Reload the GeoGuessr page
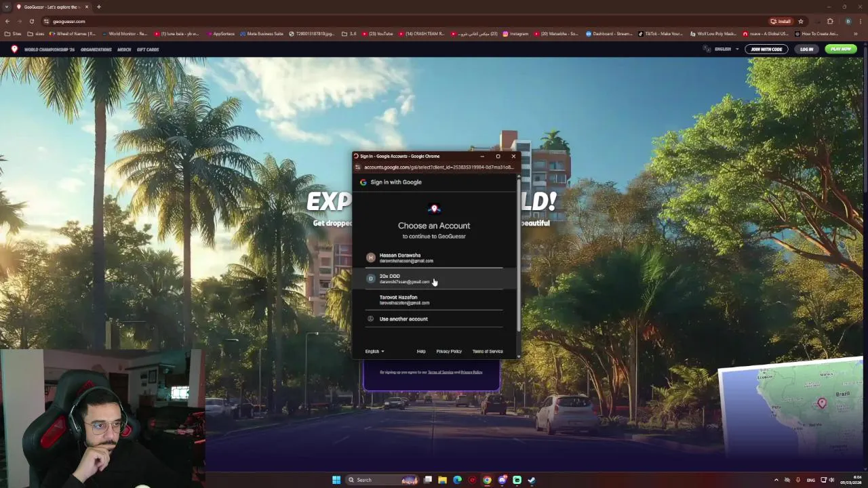 pos(31,21)
